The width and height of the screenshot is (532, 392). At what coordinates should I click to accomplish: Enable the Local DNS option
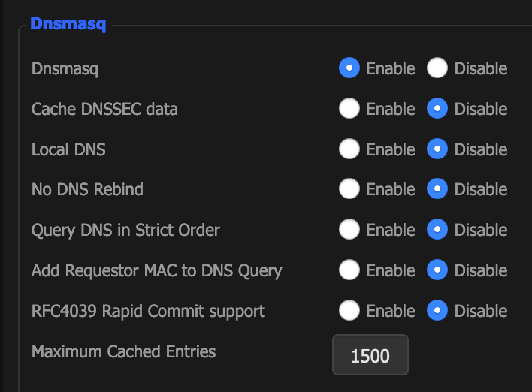pyautogui.click(x=349, y=149)
